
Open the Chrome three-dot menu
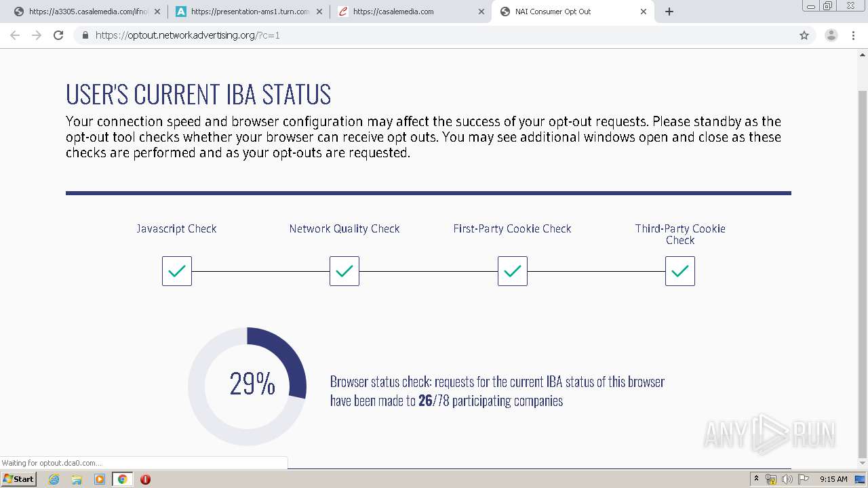[854, 35]
